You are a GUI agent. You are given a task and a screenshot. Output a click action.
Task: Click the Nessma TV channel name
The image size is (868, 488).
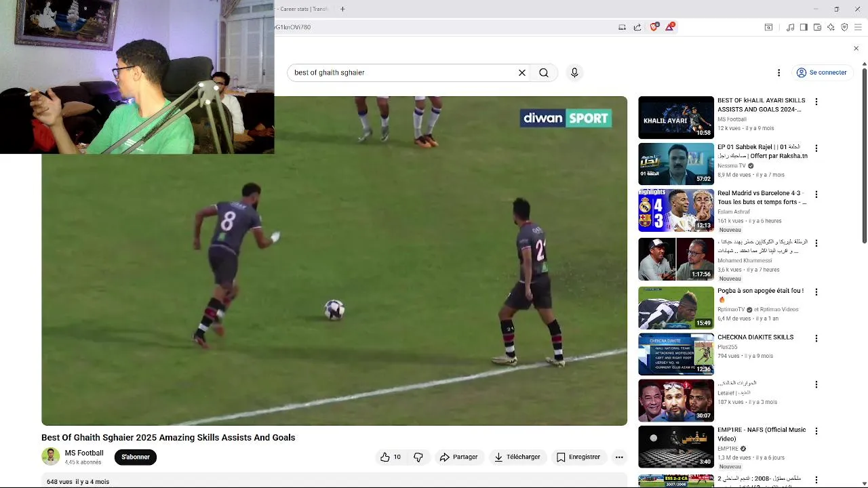tap(732, 165)
